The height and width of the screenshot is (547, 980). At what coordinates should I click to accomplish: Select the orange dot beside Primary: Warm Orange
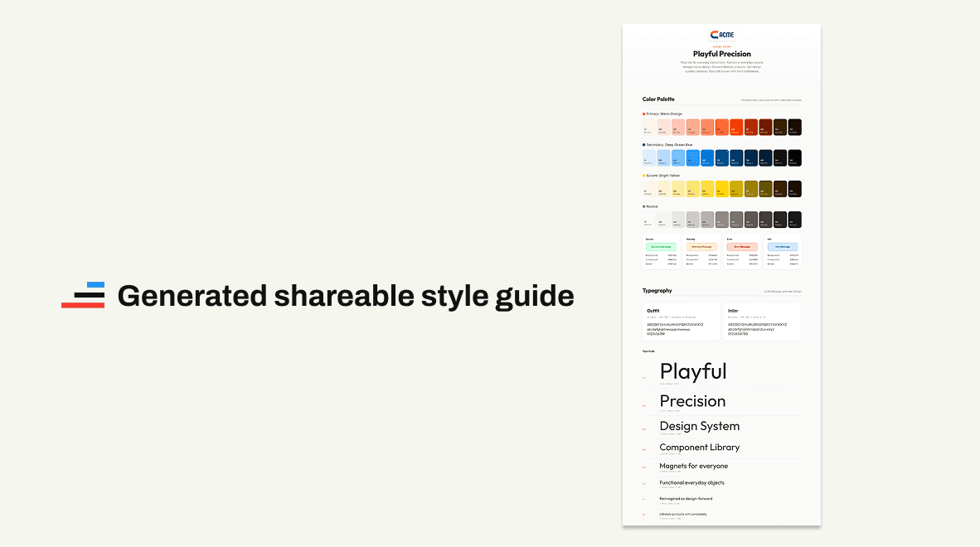tap(644, 115)
